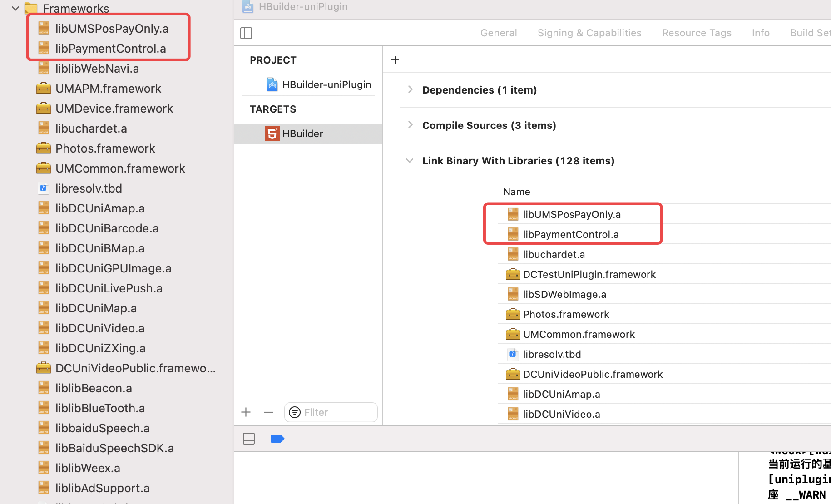
Task: Click the liblibBeacon.a archive icon
Action: 44,388
